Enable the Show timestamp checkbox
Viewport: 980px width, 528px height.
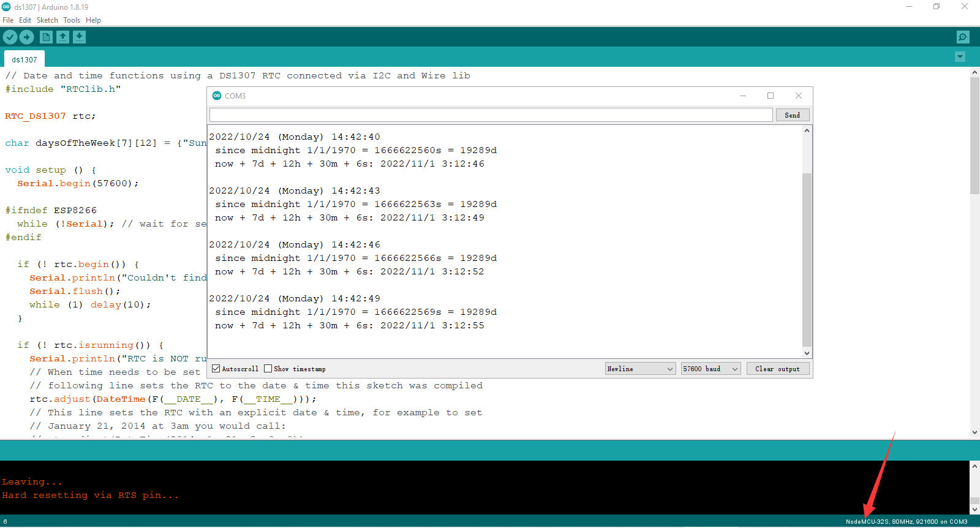(268, 369)
